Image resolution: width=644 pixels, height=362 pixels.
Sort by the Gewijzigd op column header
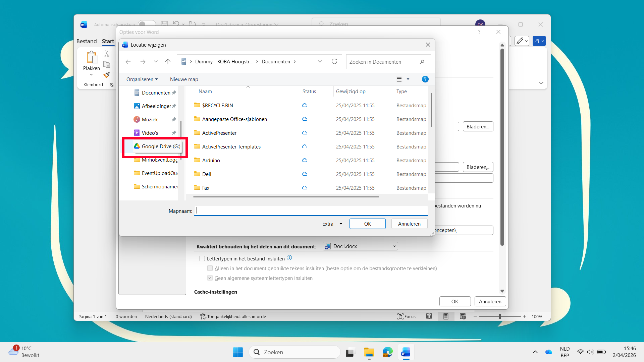pyautogui.click(x=351, y=92)
